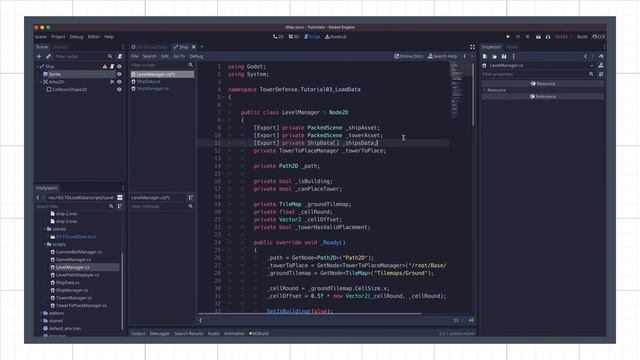
Task: Create a new resource in the Inspector
Action: (x=484, y=56)
